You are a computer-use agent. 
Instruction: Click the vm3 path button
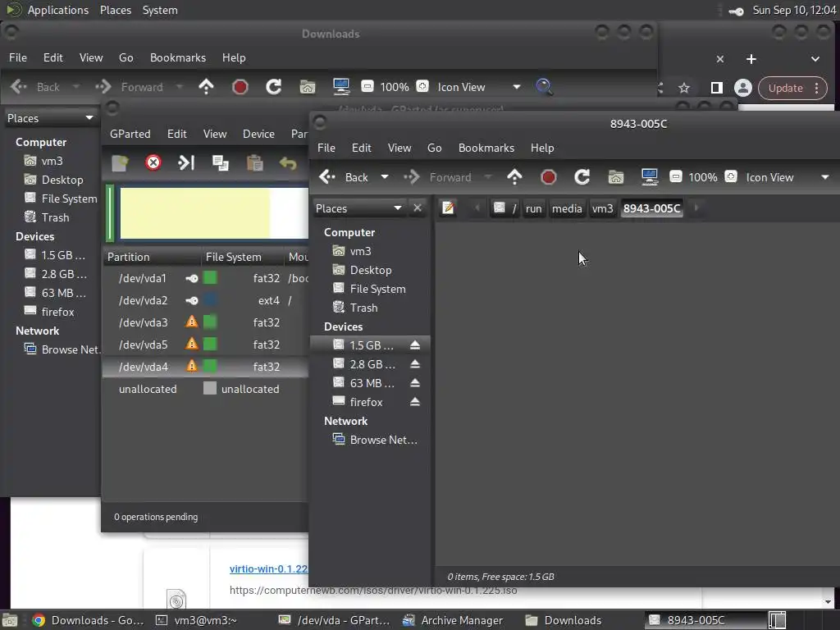tap(602, 208)
